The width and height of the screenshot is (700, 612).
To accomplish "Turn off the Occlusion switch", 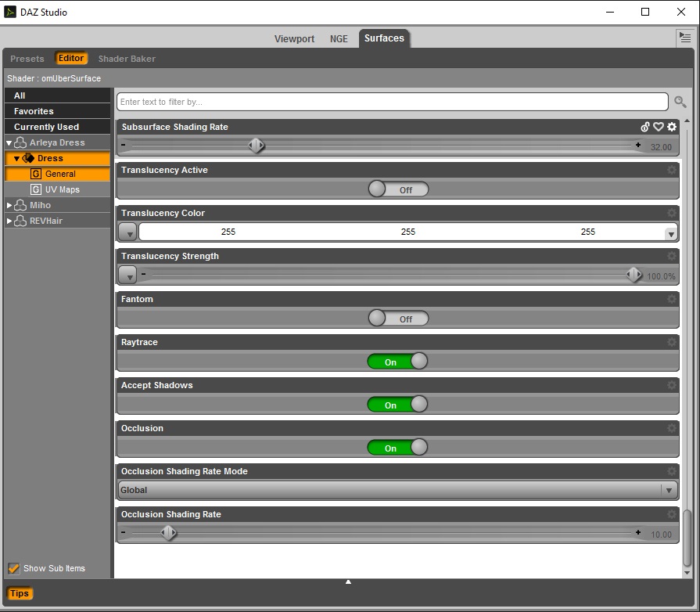I will tap(397, 447).
